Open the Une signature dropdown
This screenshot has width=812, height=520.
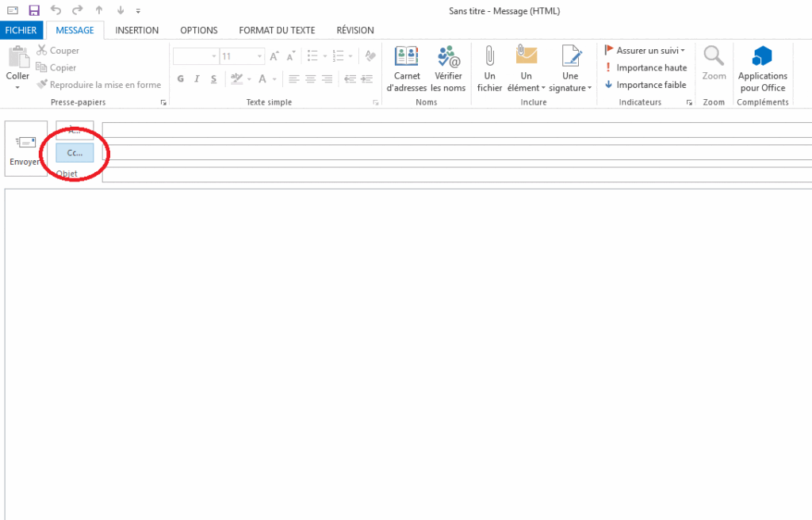click(569, 68)
